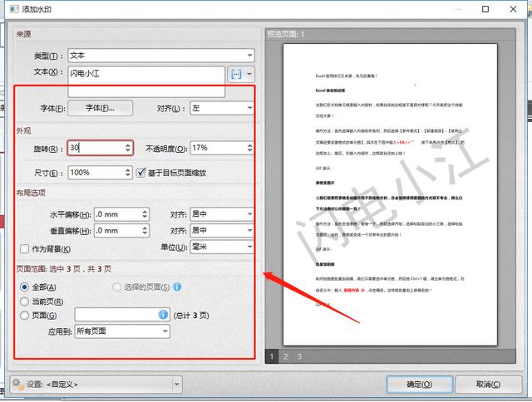The height and width of the screenshot is (402, 532).
Task: Adjust the 垂直偏移 spinner arrows
Action: [x=145, y=231]
